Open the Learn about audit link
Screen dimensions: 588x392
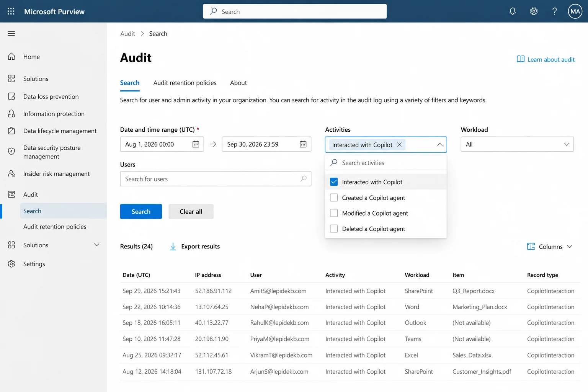[546, 60]
